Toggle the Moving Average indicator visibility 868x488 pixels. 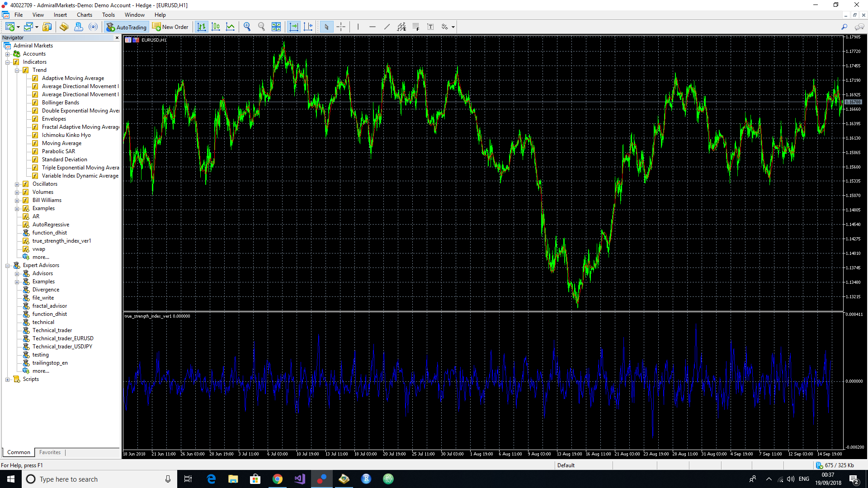(x=61, y=143)
